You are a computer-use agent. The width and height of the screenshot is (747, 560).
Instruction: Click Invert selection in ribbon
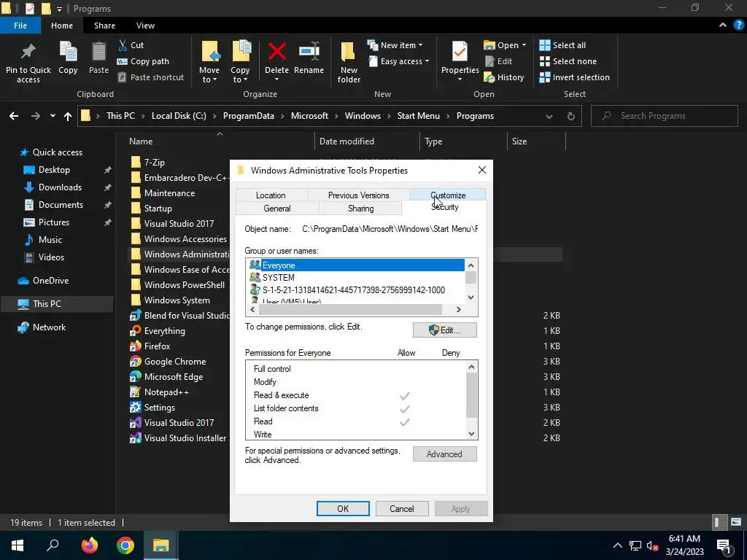(x=575, y=77)
